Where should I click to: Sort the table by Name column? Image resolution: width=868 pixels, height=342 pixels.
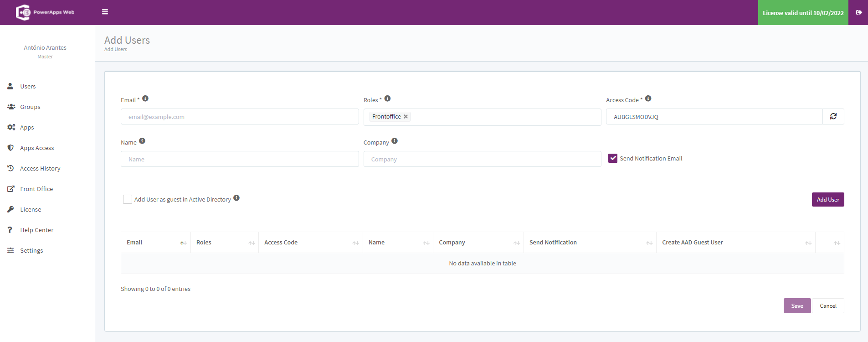click(398, 243)
